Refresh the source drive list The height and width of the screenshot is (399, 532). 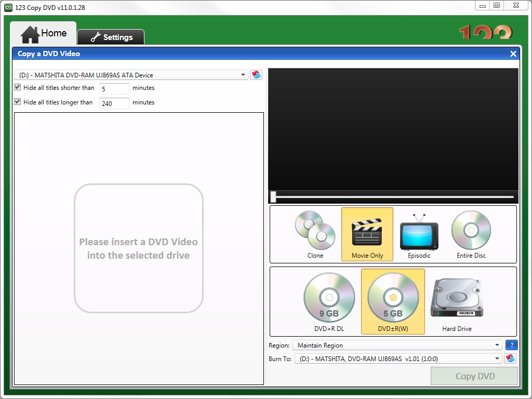pos(256,75)
